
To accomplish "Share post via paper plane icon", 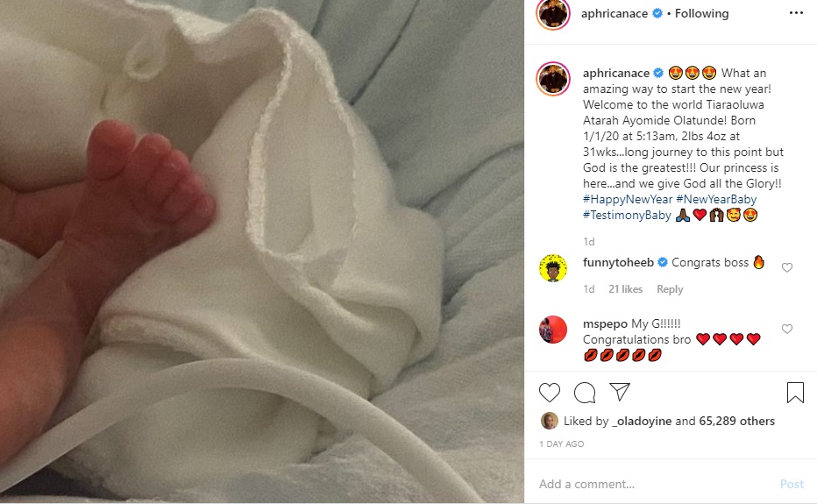I will click(620, 392).
